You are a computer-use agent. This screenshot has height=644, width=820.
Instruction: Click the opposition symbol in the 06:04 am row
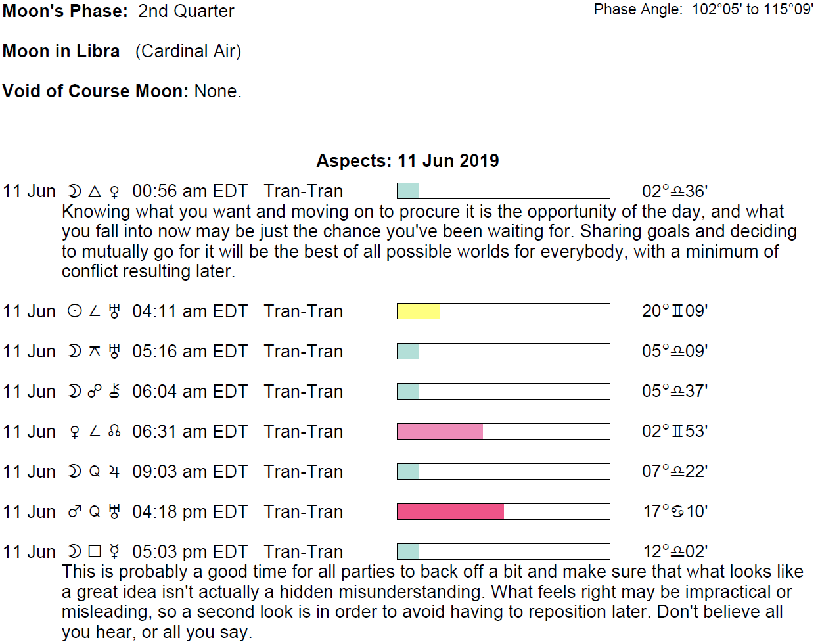95,391
